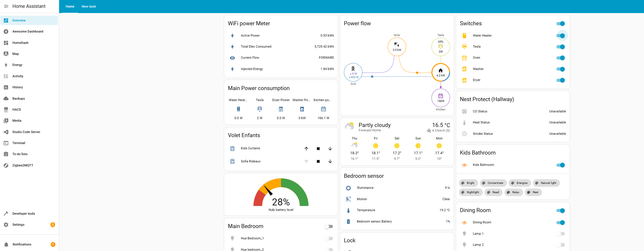Activate the Nightlight scene chip

[471, 192]
